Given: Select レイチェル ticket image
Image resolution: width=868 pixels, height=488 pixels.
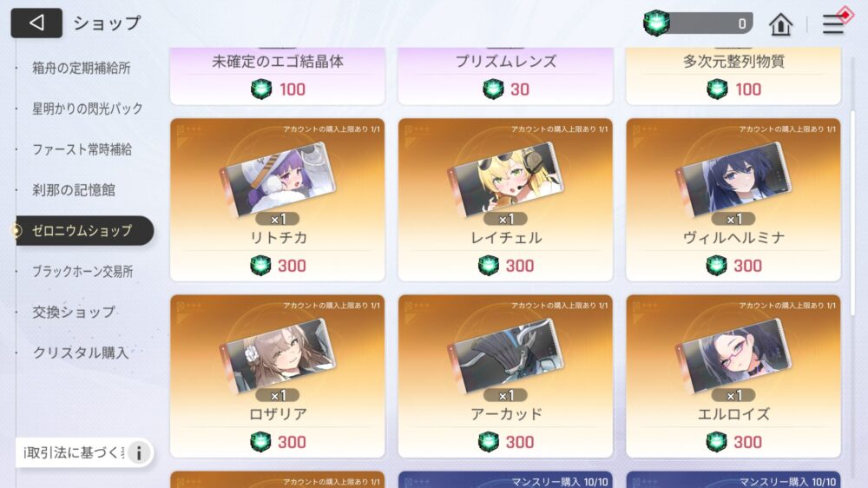Looking at the screenshot, I should coord(505,180).
